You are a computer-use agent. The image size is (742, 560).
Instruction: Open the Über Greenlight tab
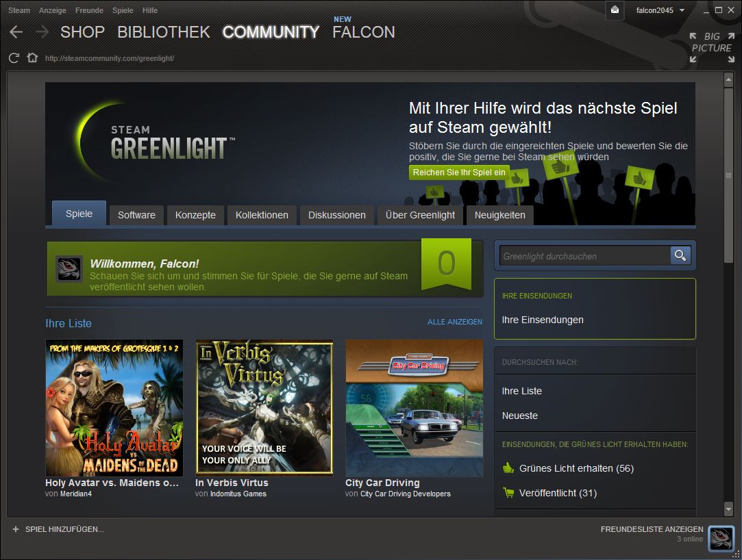(x=420, y=215)
